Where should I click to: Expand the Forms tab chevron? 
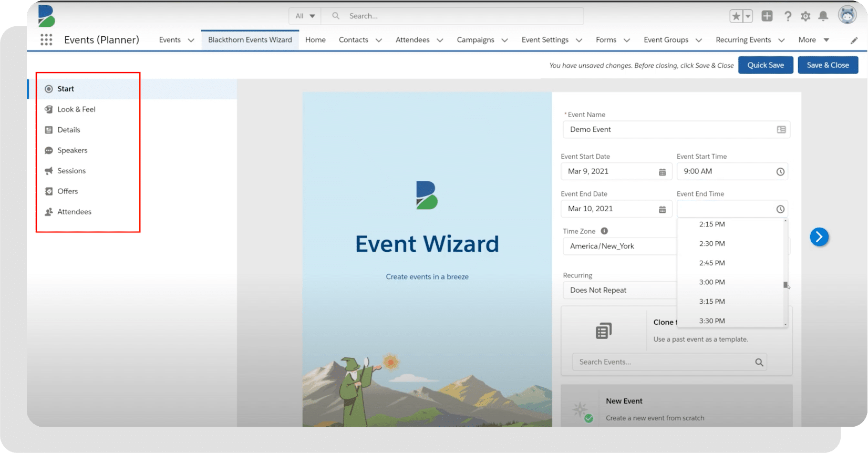pos(626,40)
